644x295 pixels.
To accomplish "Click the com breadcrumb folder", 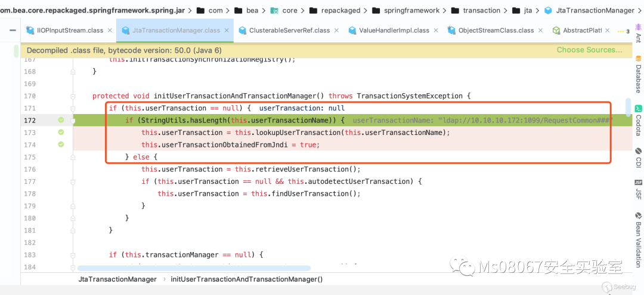I will 210,10.
